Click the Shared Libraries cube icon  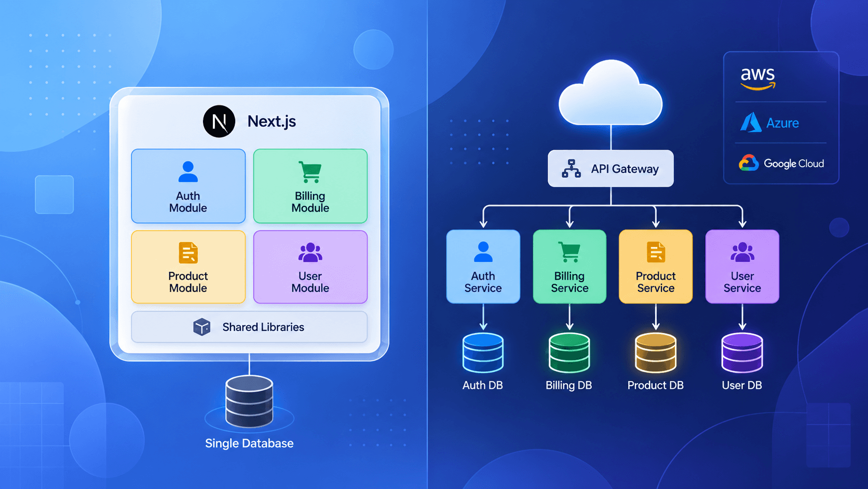(202, 327)
